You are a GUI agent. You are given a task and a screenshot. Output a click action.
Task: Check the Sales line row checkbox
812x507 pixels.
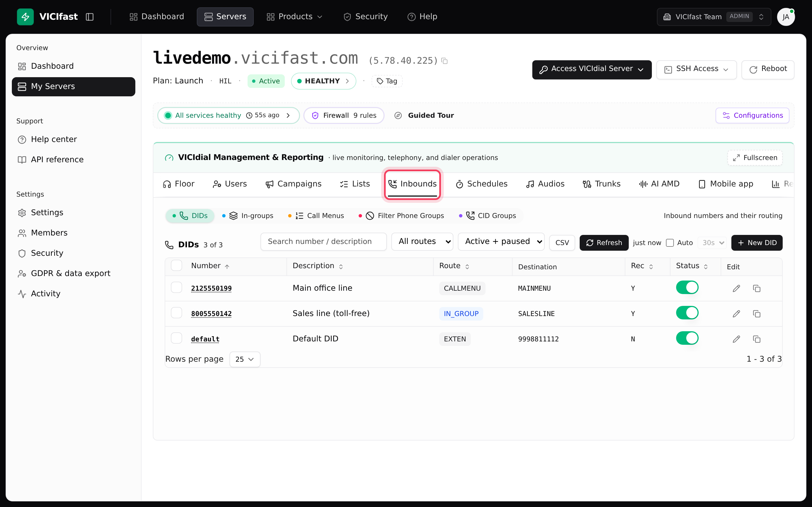tap(176, 313)
